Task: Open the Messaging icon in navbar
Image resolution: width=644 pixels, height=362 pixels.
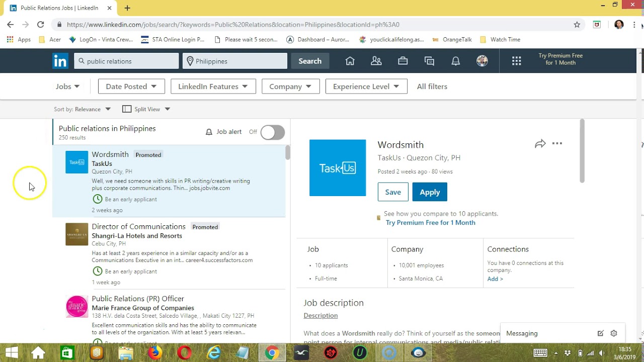Action: 429,61
